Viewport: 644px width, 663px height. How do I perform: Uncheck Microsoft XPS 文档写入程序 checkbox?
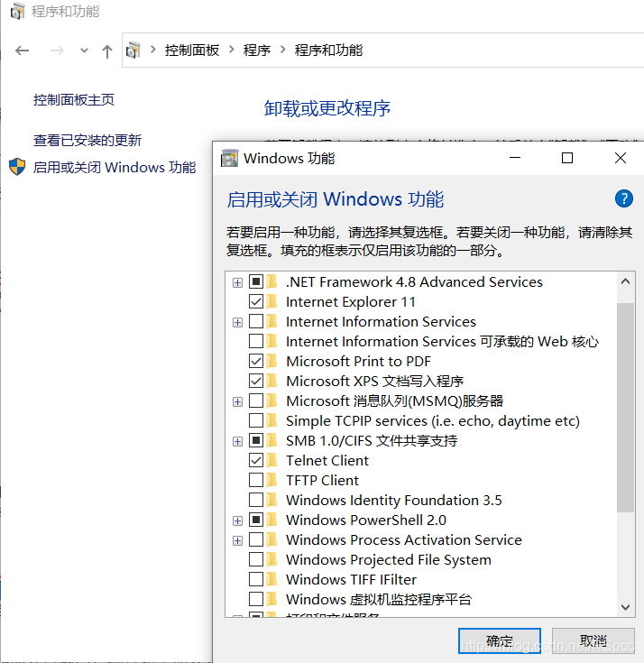256,381
